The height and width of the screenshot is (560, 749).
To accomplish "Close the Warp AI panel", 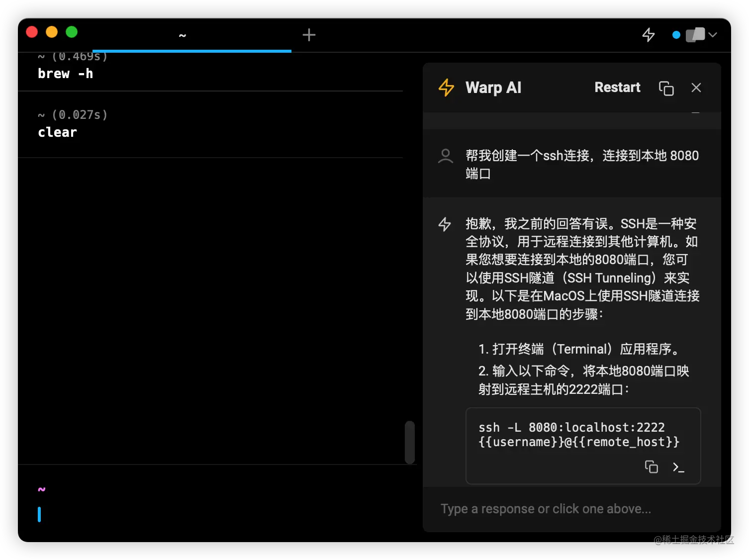I will click(x=696, y=88).
